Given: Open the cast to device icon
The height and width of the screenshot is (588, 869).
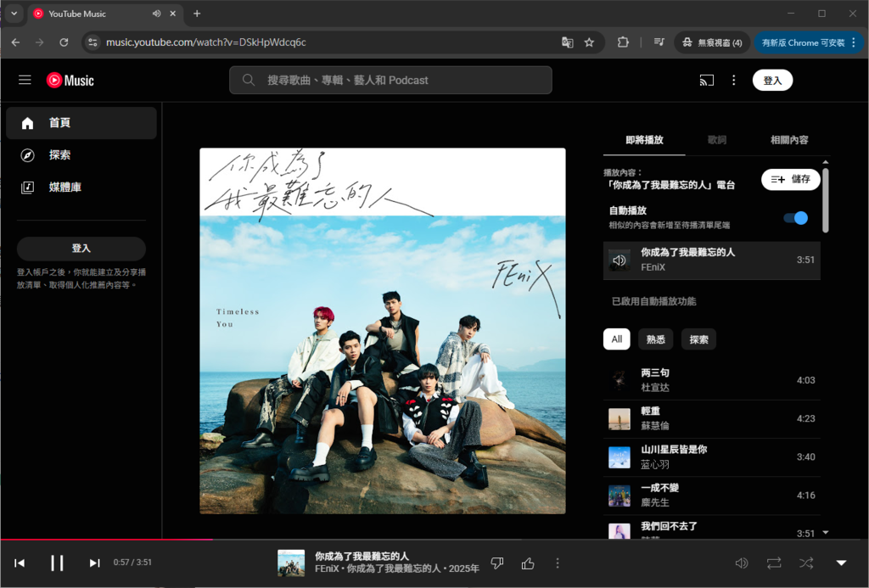Looking at the screenshot, I should click(707, 81).
